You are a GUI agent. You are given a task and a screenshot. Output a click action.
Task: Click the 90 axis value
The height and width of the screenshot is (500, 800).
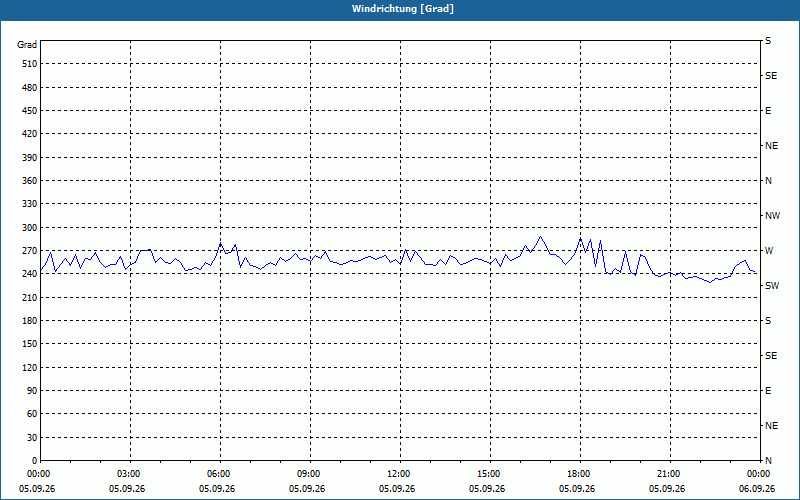32,391
